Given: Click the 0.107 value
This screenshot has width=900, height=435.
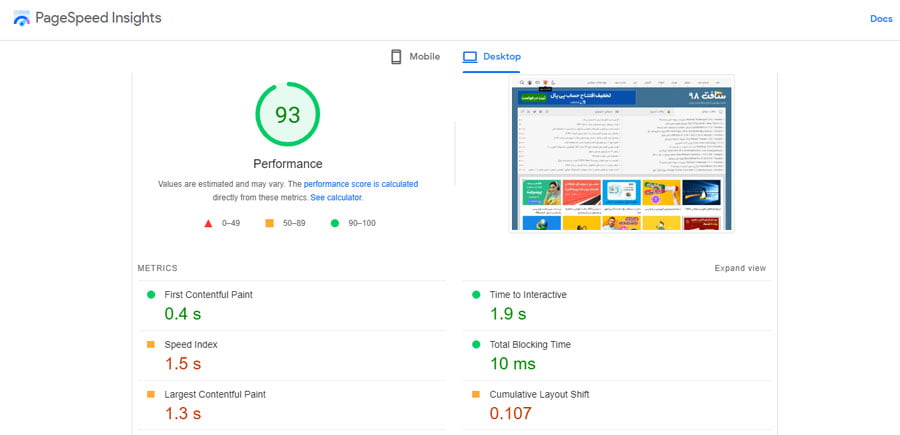Looking at the screenshot, I should point(511,414).
